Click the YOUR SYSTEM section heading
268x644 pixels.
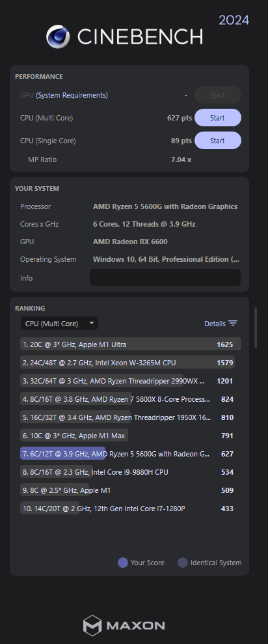37,189
